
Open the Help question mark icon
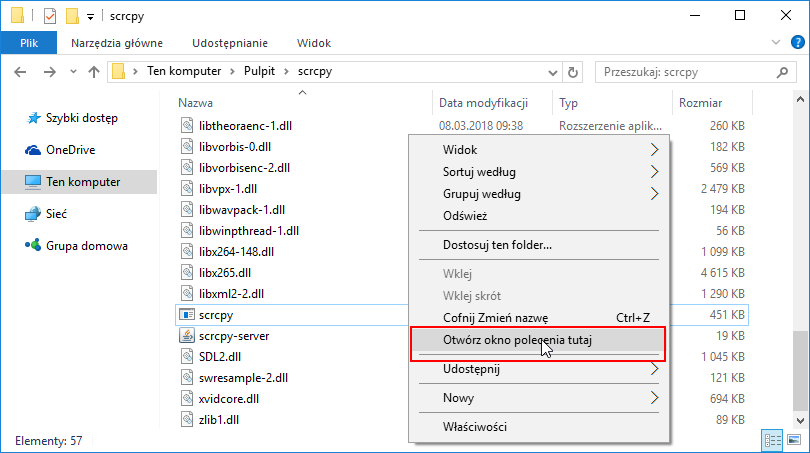[798, 42]
